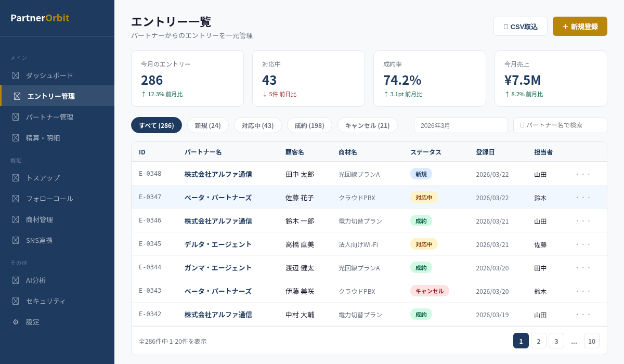Open 設定 via the gear icon
The height and width of the screenshot is (364, 624).
pos(16,322)
